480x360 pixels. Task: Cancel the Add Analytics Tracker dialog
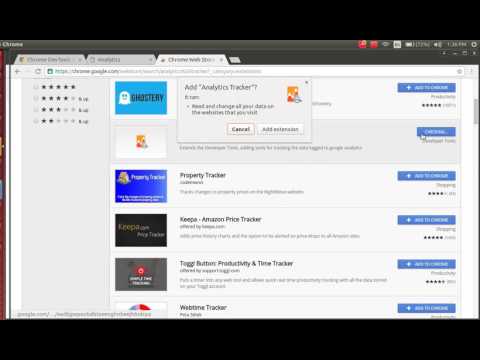pos(241,129)
